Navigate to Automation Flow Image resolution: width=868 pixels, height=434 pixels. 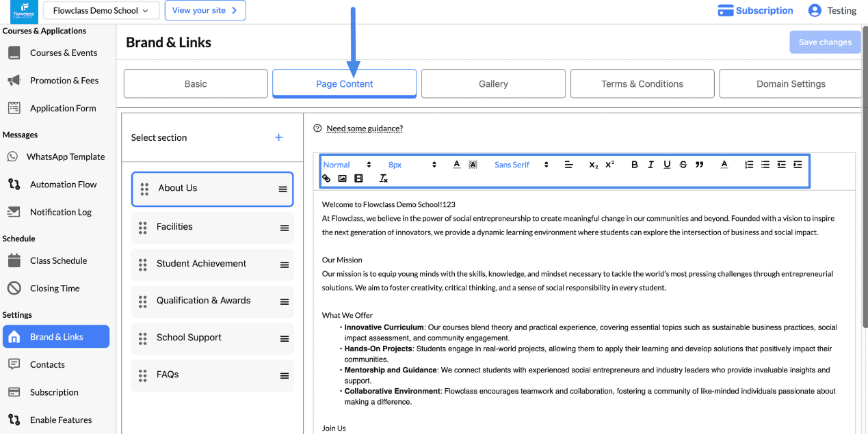coord(55,185)
